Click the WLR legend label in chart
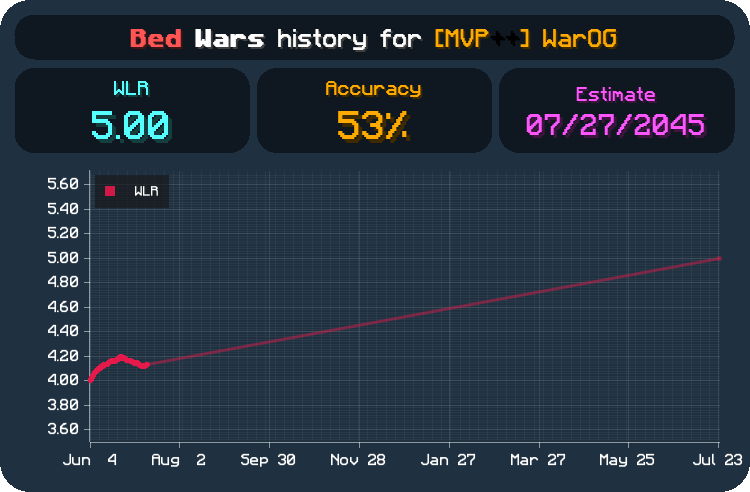This screenshot has height=492, width=750. [146, 191]
